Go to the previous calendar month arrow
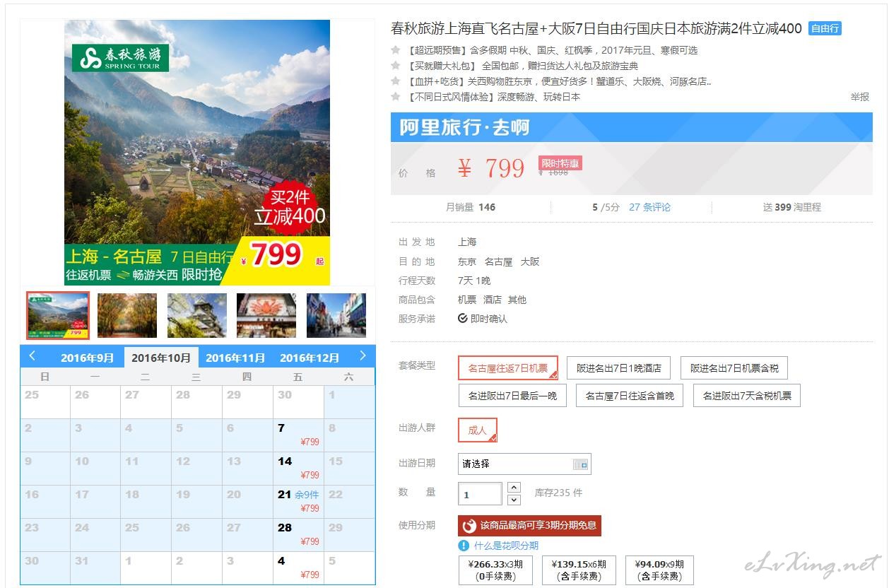 pos(33,356)
